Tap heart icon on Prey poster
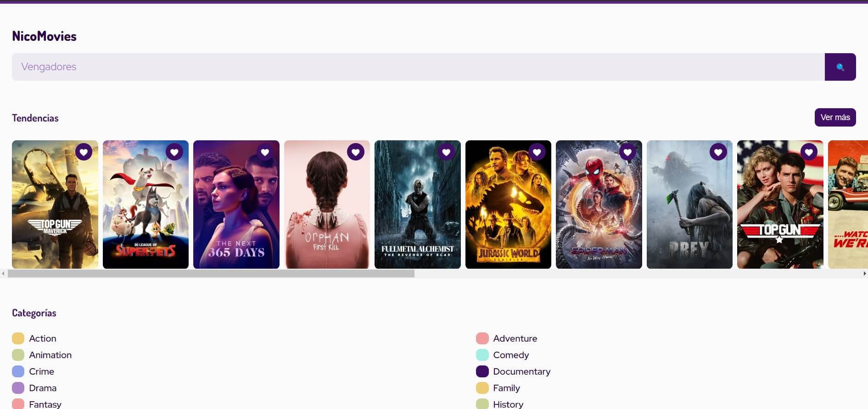Viewport: 868px width, 409px height. [x=718, y=152]
